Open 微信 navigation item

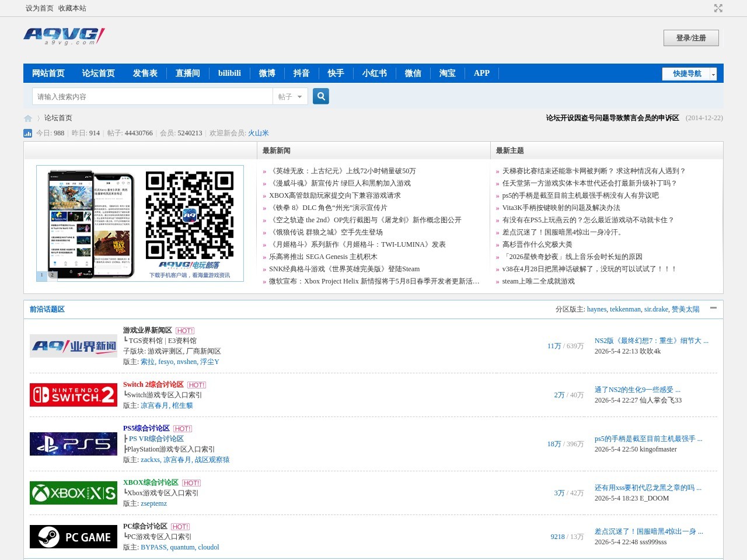click(413, 73)
